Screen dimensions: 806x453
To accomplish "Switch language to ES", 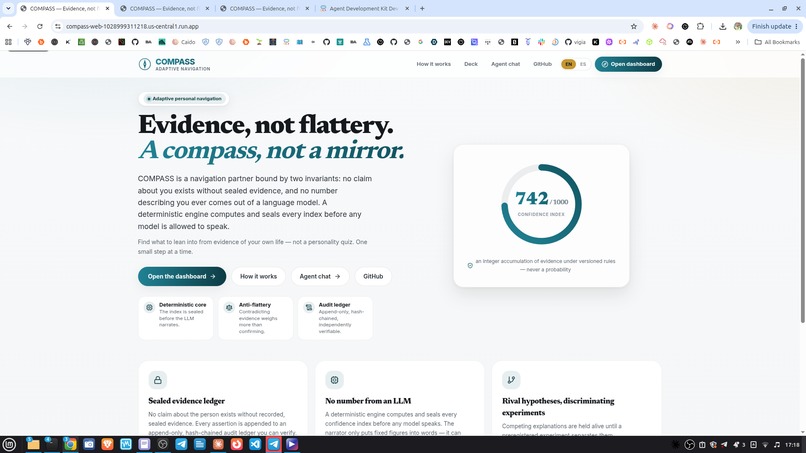I will [x=583, y=64].
